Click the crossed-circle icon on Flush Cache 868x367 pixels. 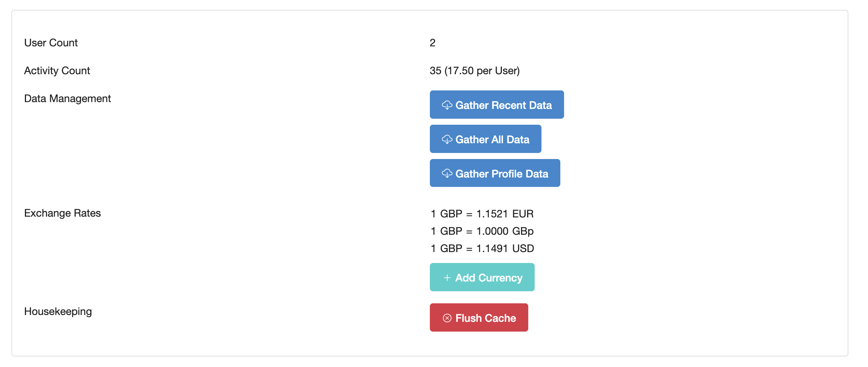pos(447,318)
